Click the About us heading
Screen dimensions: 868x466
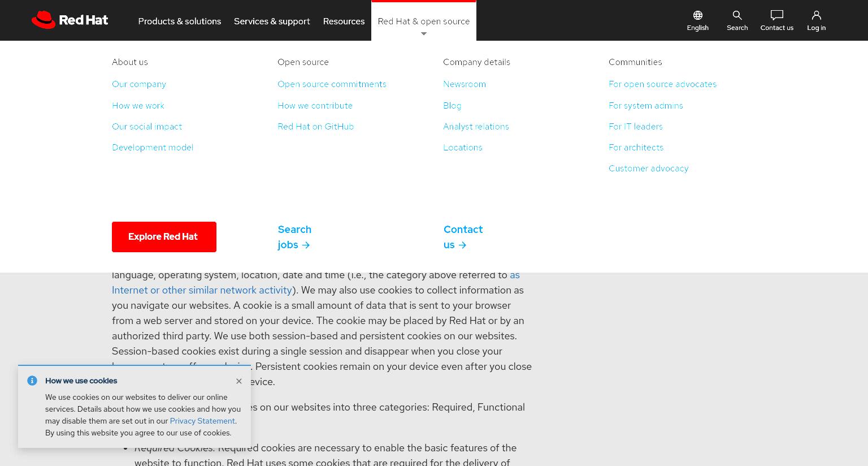click(x=130, y=62)
